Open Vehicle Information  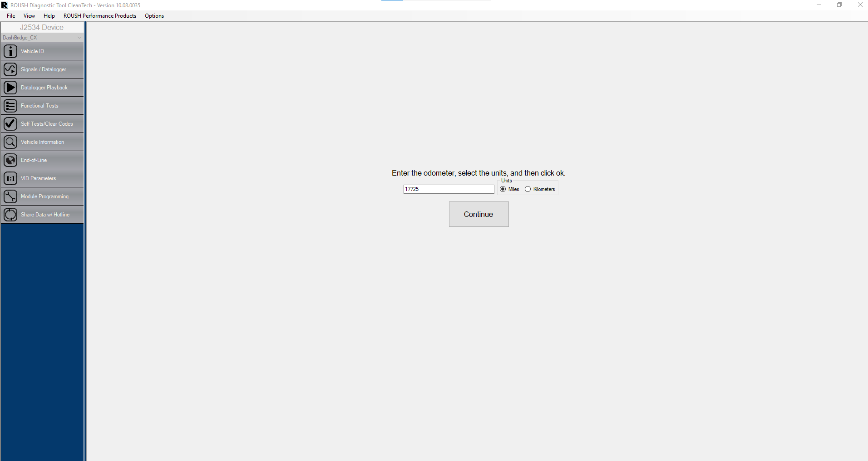[42, 142]
